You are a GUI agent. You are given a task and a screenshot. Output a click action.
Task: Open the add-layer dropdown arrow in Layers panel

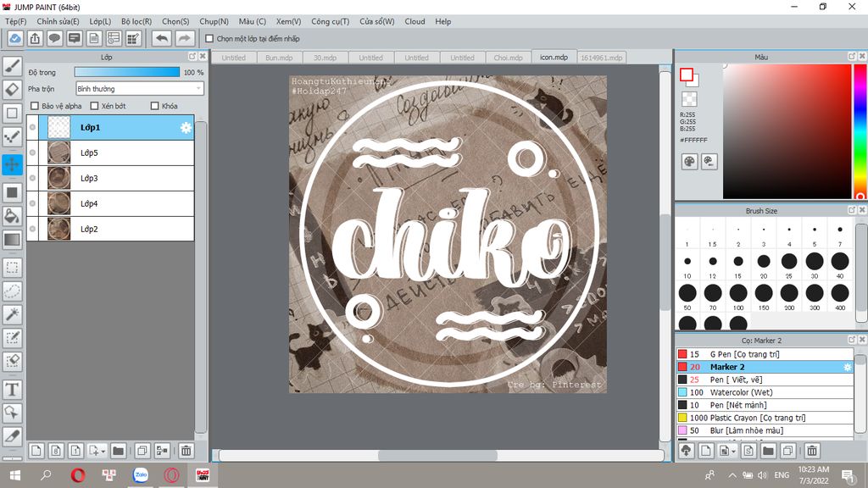click(103, 452)
